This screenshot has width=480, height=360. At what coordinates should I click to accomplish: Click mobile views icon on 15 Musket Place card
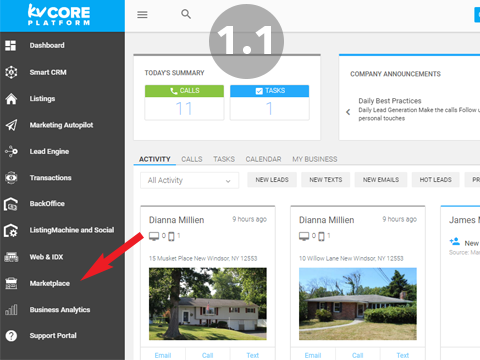click(171, 236)
